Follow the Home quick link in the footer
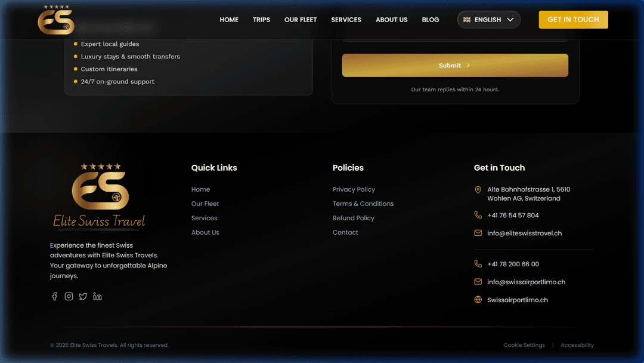This screenshot has width=644, height=363. (200, 189)
